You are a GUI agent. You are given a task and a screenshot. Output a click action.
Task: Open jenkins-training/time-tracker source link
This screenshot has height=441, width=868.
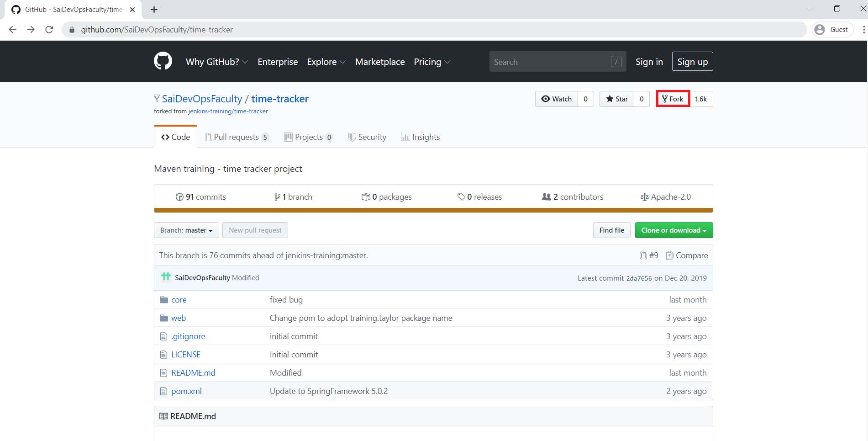[228, 112]
